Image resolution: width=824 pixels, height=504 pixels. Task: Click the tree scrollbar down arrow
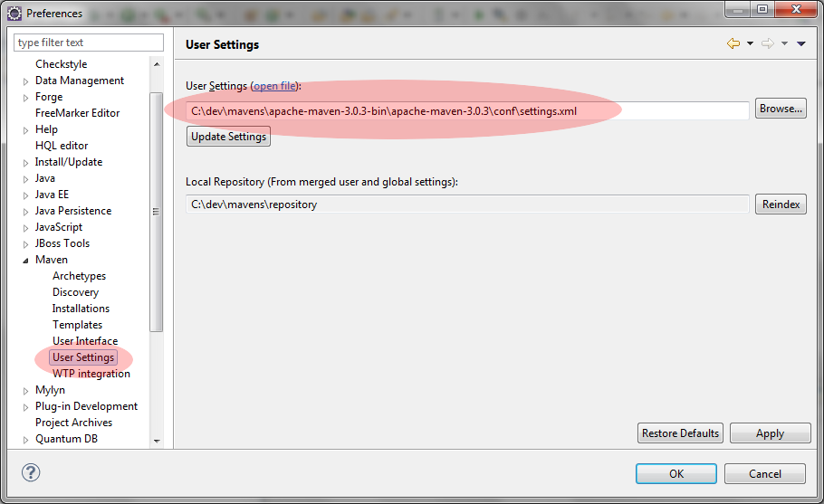pos(157,441)
